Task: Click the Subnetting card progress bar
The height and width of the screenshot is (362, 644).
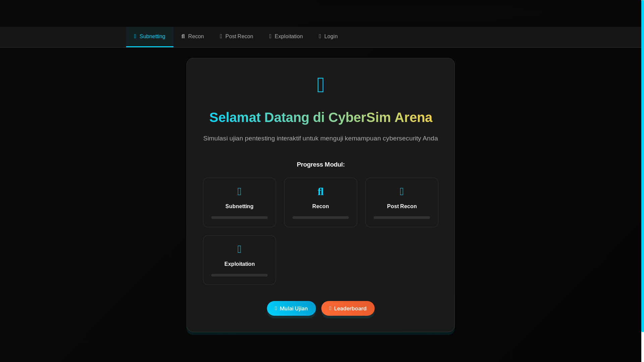Action: (x=239, y=218)
